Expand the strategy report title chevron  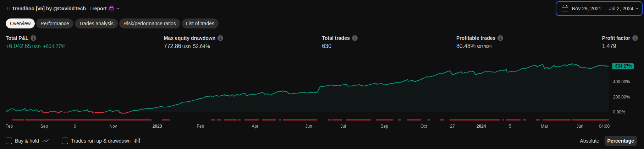(x=118, y=9)
